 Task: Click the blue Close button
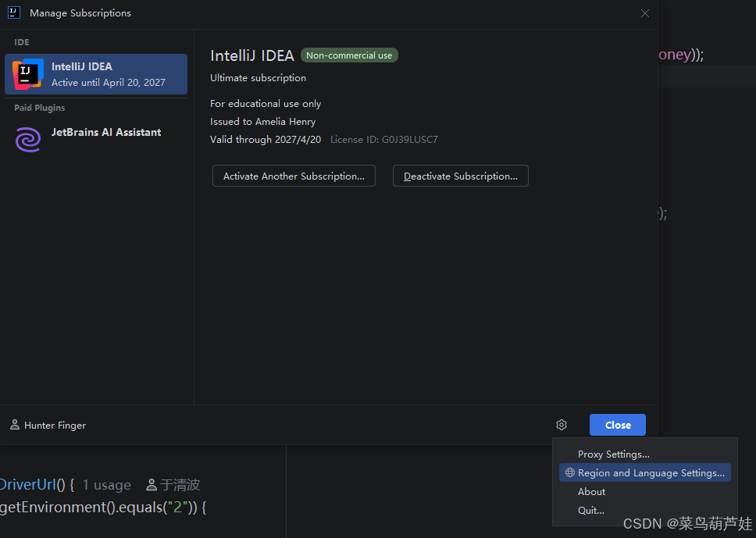(618, 425)
